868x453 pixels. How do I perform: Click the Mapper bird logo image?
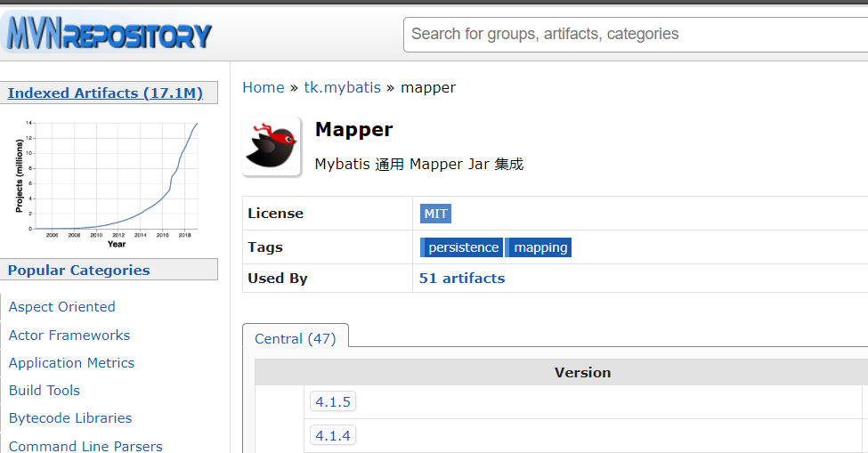pyautogui.click(x=272, y=147)
